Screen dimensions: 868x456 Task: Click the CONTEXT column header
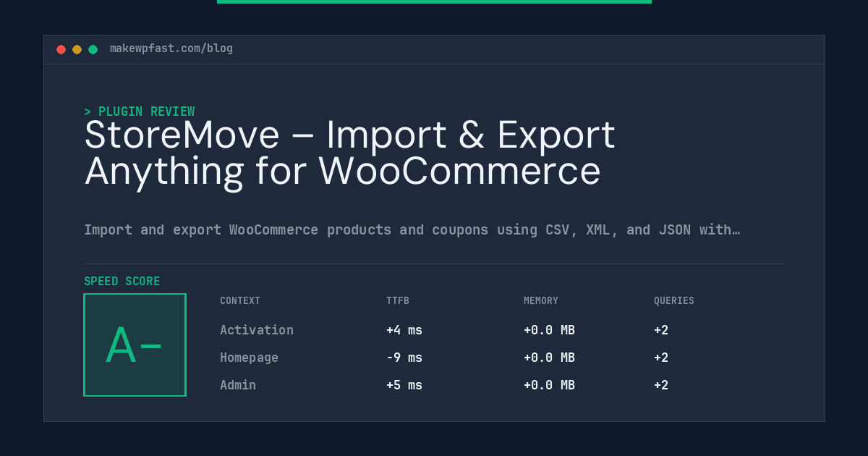click(x=240, y=301)
